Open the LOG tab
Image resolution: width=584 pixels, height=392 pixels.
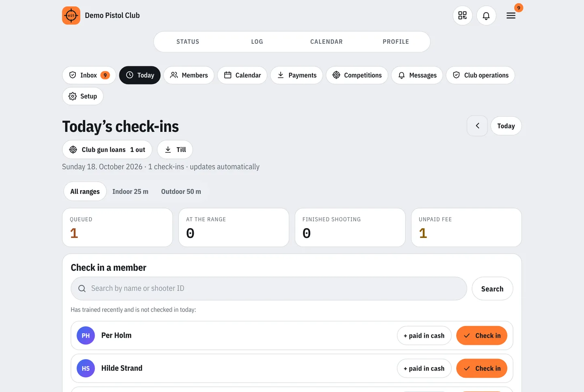click(257, 42)
